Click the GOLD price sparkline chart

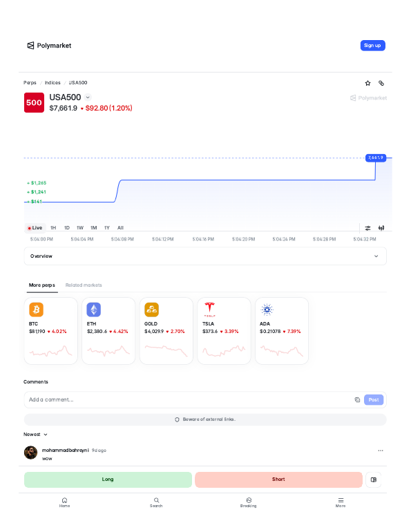pyautogui.click(x=166, y=351)
